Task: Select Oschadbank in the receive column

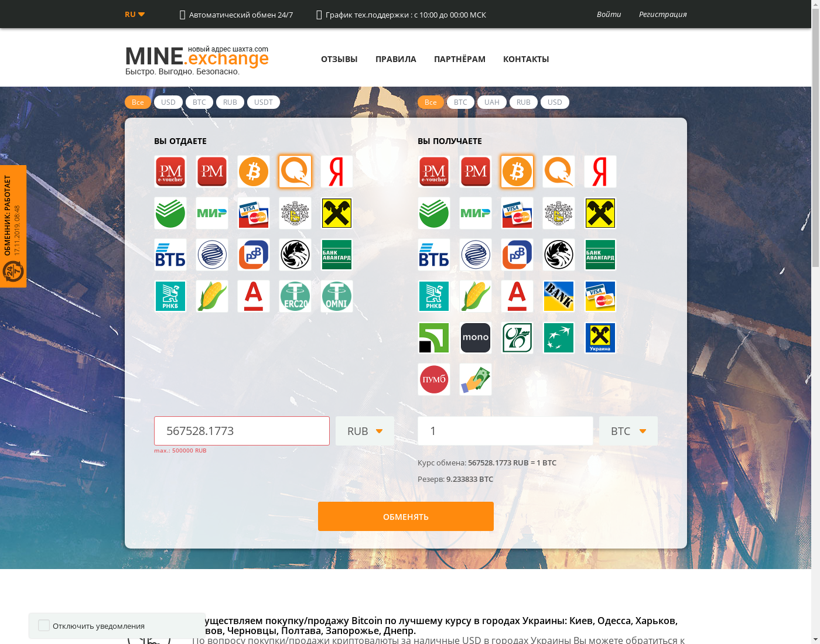Action: coord(517,338)
